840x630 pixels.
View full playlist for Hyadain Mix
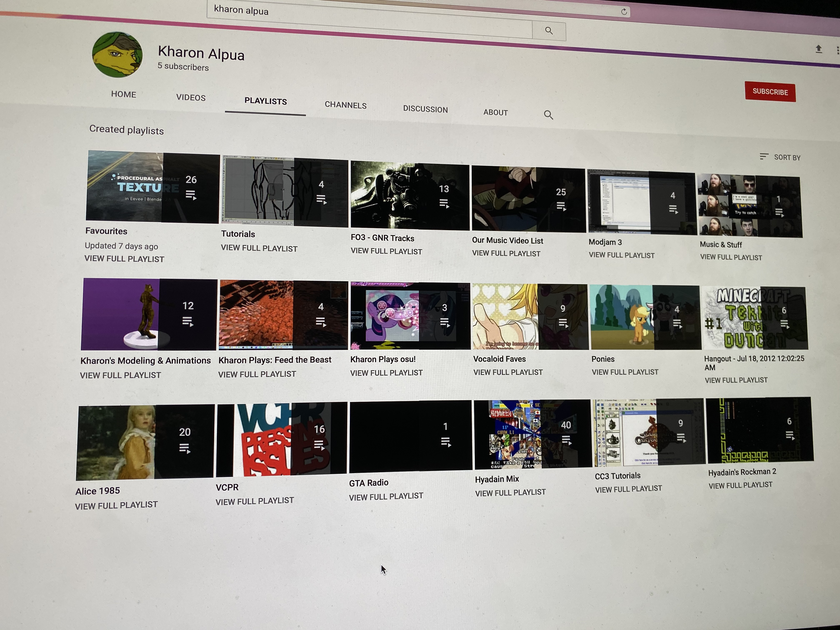(510, 492)
